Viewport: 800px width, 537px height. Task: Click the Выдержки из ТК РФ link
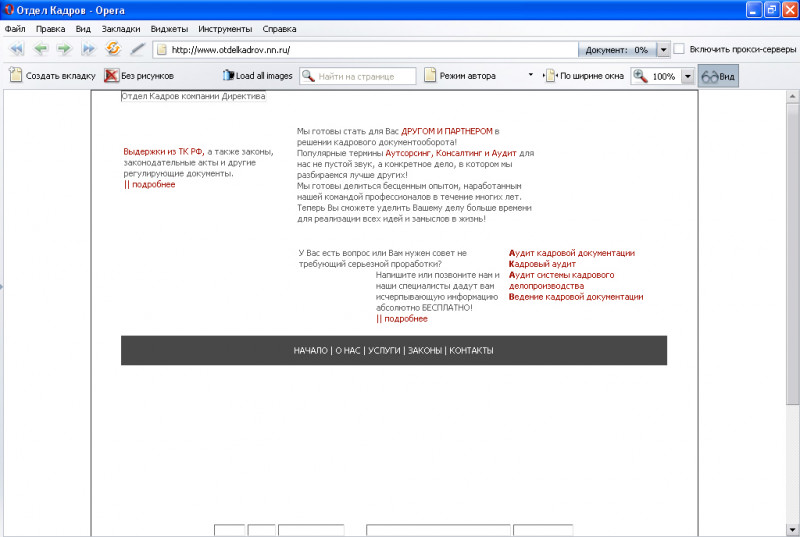tap(164, 151)
